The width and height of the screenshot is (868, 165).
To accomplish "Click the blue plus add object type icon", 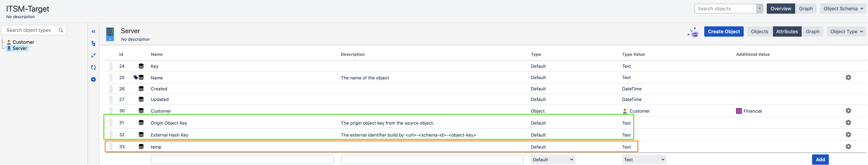I will pyautogui.click(x=93, y=80).
